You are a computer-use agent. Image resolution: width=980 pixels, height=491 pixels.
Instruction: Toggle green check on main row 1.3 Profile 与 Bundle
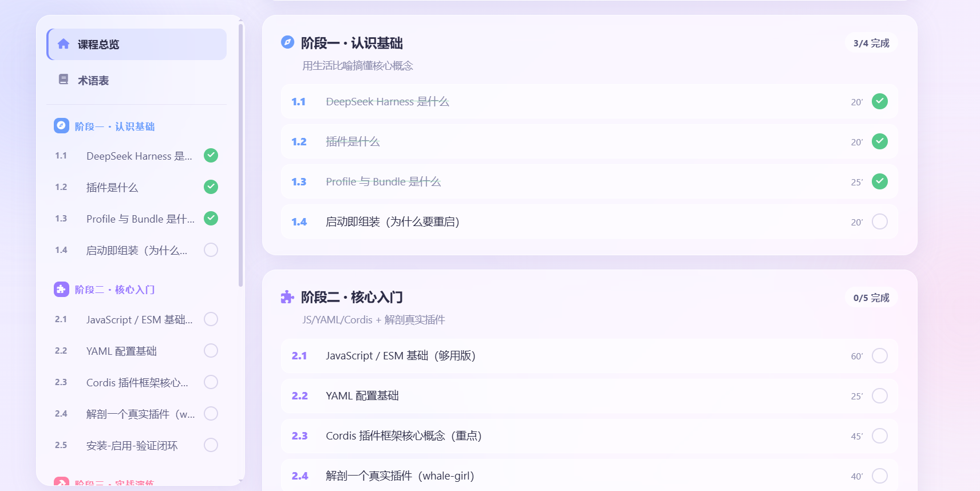coord(880,181)
